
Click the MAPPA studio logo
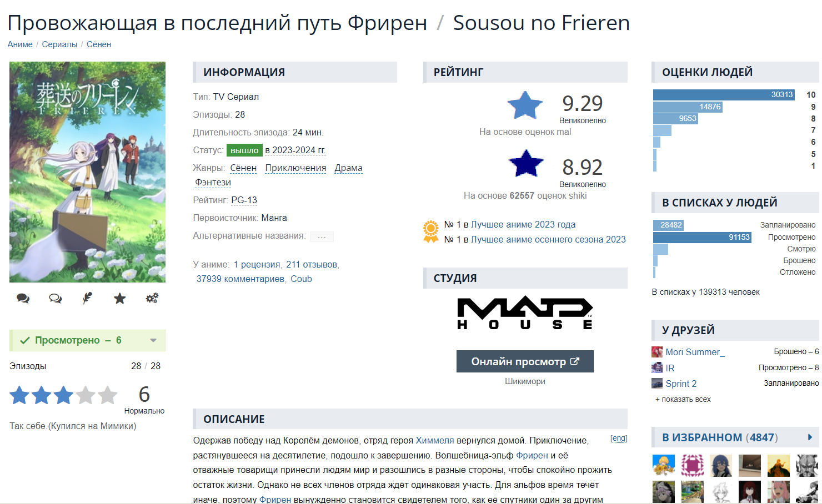click(x=525, y=314)
